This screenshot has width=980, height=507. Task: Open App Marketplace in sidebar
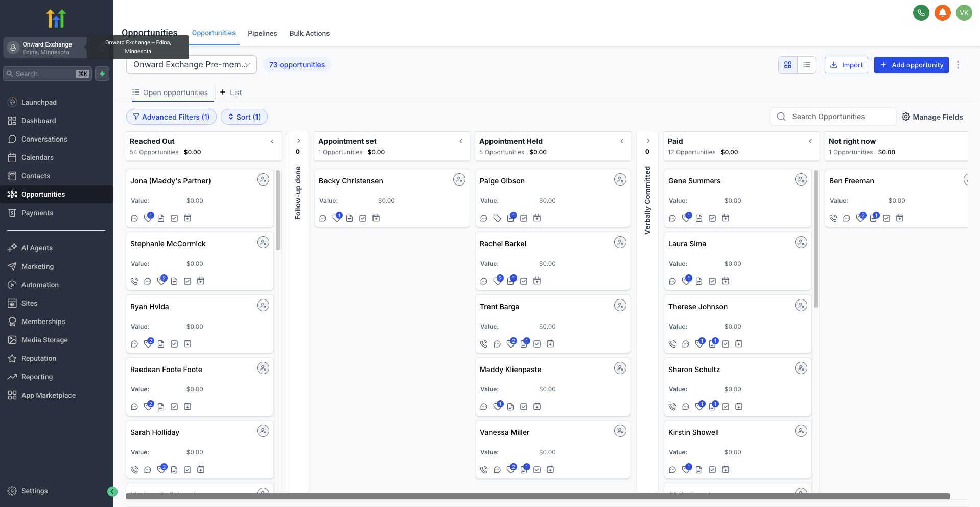[x=56, y=395]
